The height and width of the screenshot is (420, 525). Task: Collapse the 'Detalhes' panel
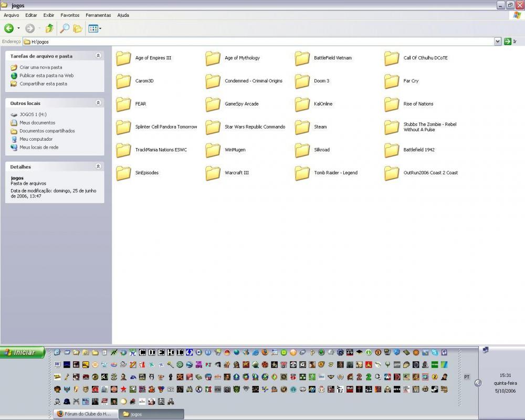(98, 166)
